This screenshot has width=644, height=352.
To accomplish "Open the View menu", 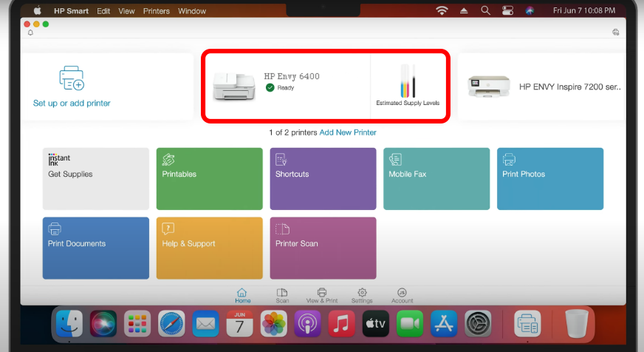I will (126, 11).
